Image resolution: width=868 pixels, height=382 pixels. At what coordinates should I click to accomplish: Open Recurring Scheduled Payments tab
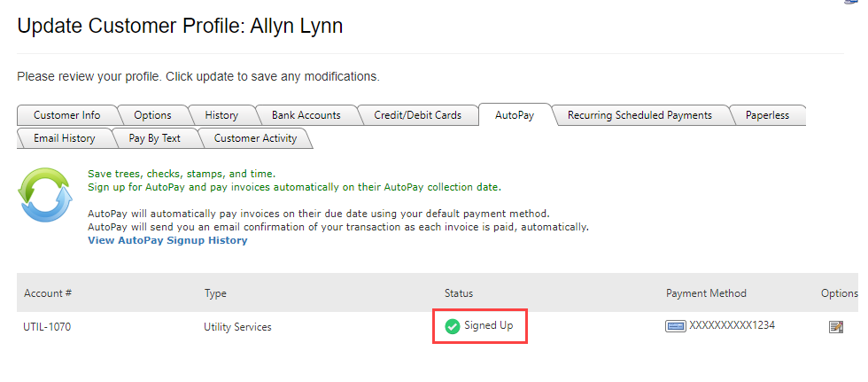pyautogui.click(x=639, y=115)
